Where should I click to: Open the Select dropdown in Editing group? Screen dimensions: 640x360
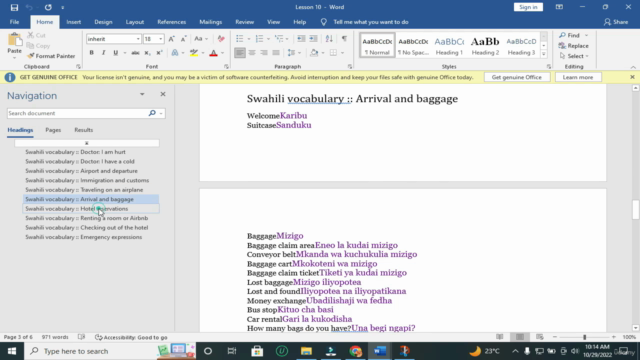click(x=574, y=56)
